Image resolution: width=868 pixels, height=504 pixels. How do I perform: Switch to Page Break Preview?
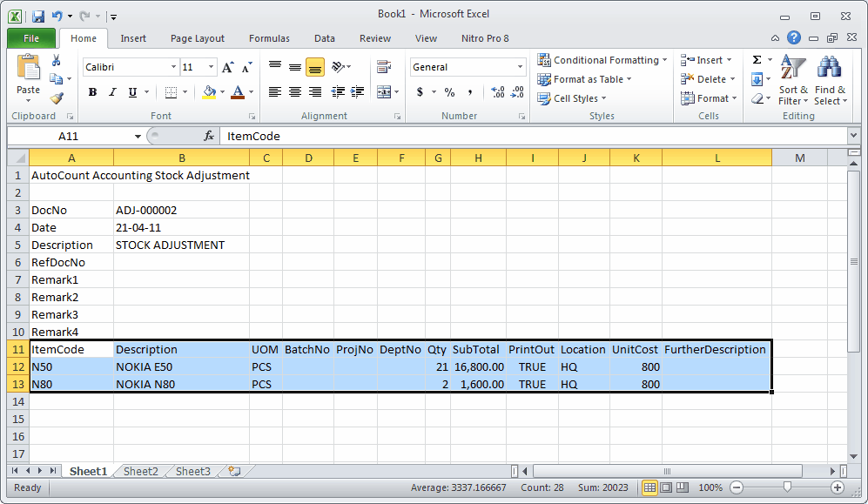[x=683, y=487]
